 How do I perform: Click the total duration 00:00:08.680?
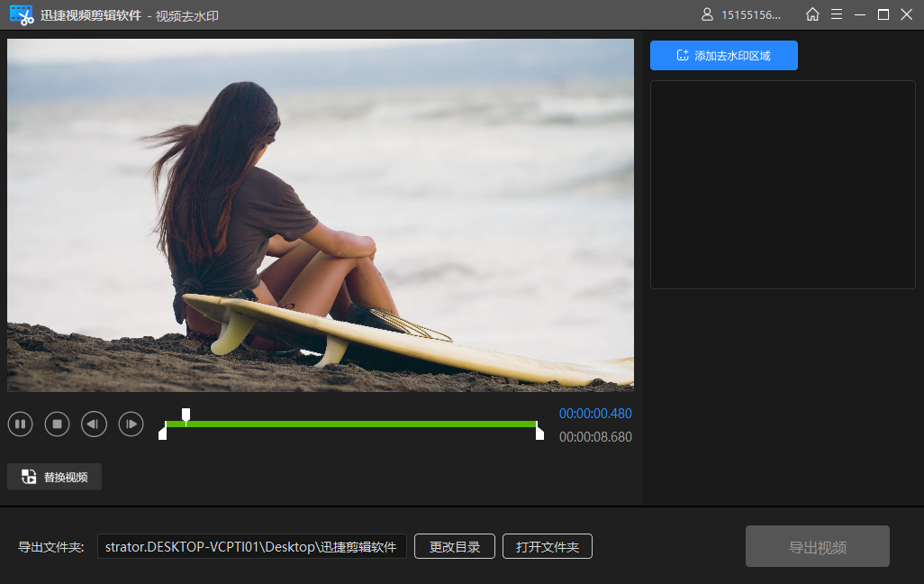coord(595,437)
